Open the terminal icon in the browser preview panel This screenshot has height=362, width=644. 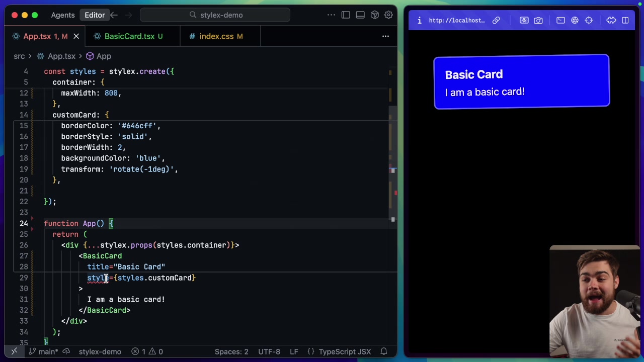click(560, 20)
